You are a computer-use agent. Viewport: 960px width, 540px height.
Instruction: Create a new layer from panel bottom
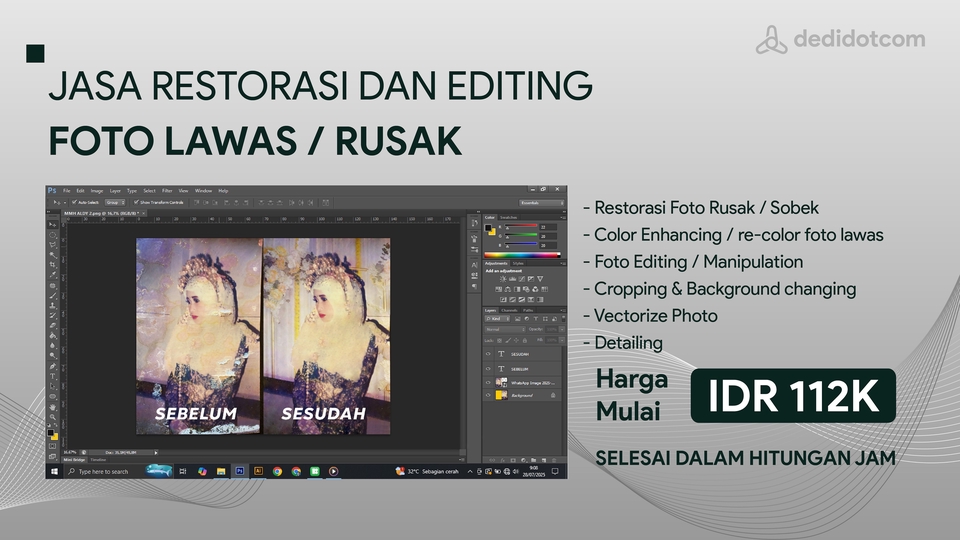click(x=544, y=460)
